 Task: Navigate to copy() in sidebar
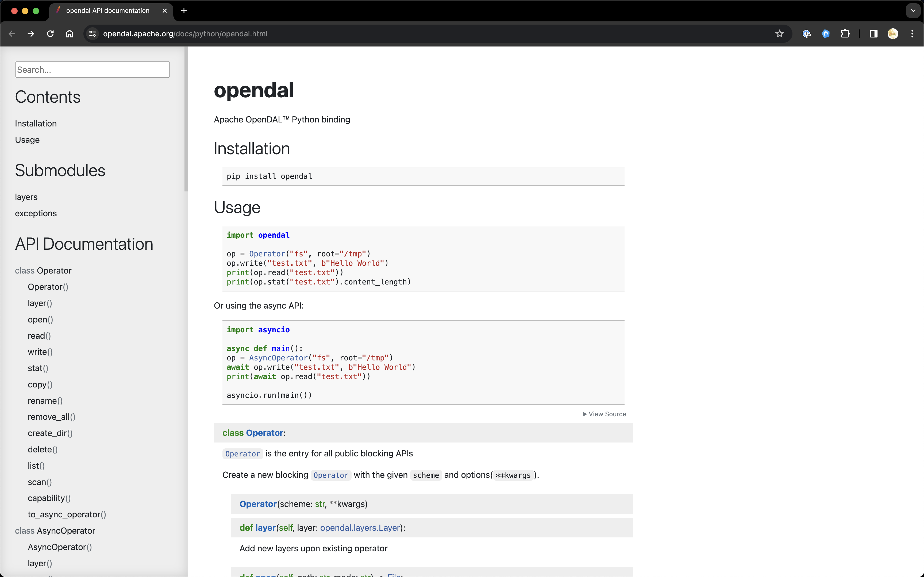tap(40, 384)
